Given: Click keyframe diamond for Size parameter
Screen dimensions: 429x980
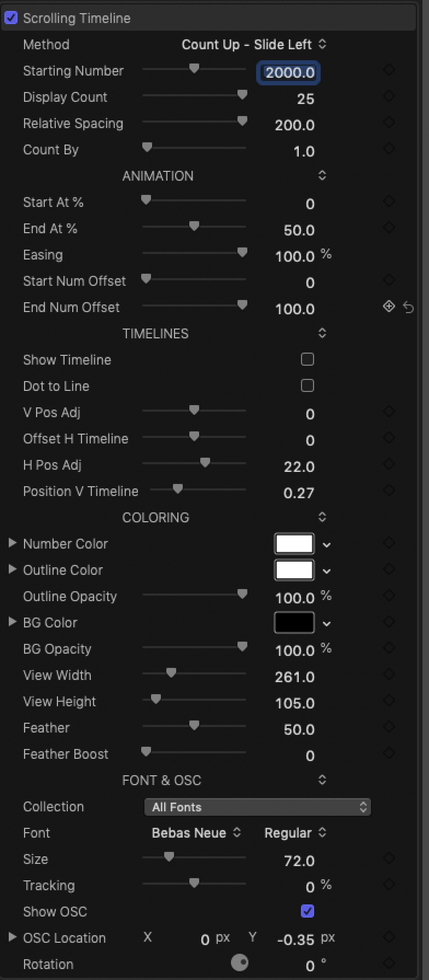Looking at the screenshot, I should coord(389,858).
